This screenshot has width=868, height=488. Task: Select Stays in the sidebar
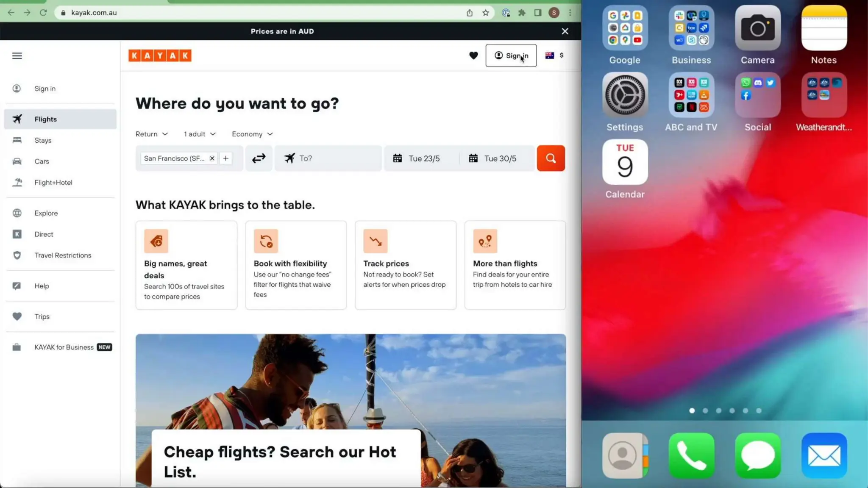pos(43,140)
